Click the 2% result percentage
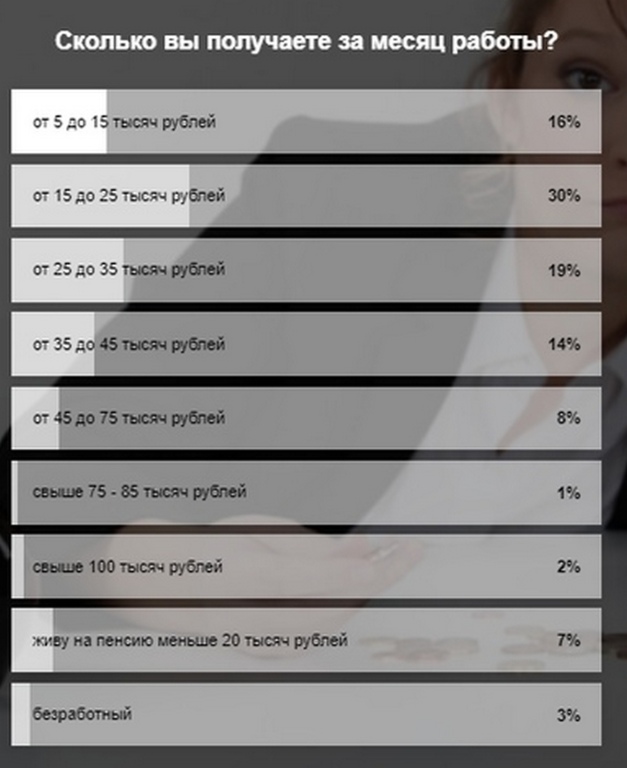The height and width of the screenshot is (768, 627). 568,567
